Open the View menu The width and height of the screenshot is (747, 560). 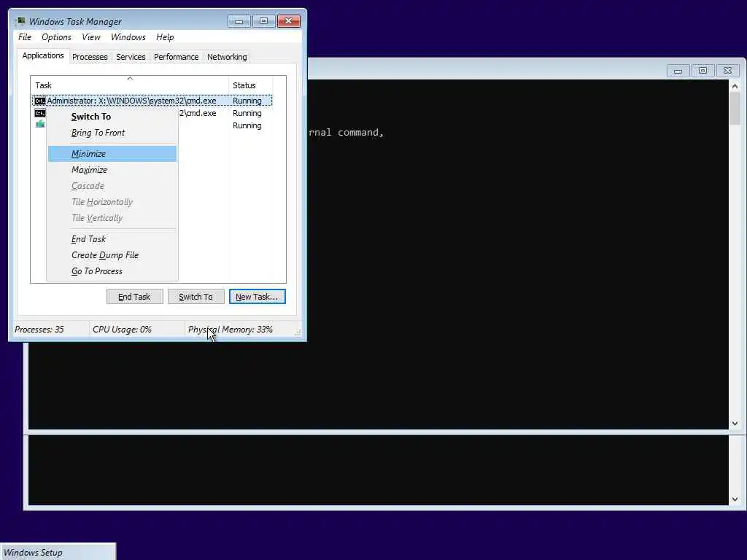[x=91, y=37]
